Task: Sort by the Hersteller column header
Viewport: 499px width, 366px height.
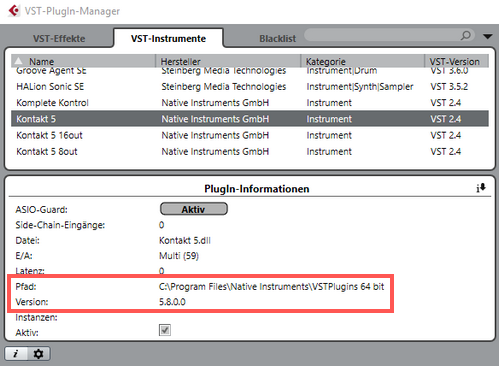Action: [228, 61]
